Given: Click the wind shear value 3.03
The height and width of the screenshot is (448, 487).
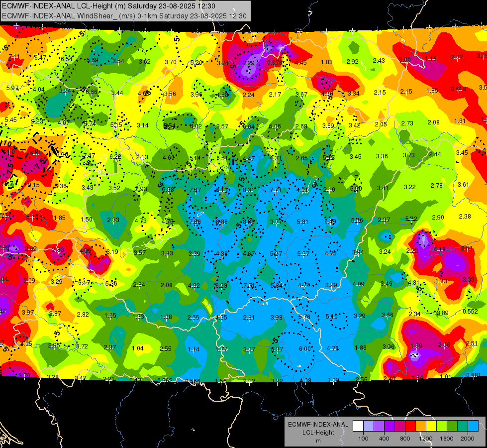Looking at the screenshot, I should [469, 279].
